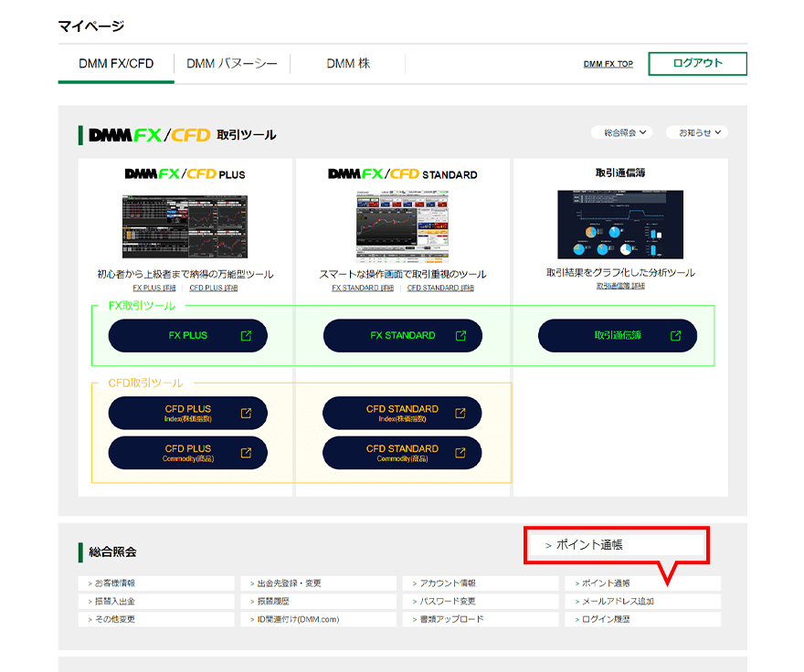The image size is (804, 672).
Task: Open the CFD STANDARD 詳細 link
Action: 440,289
